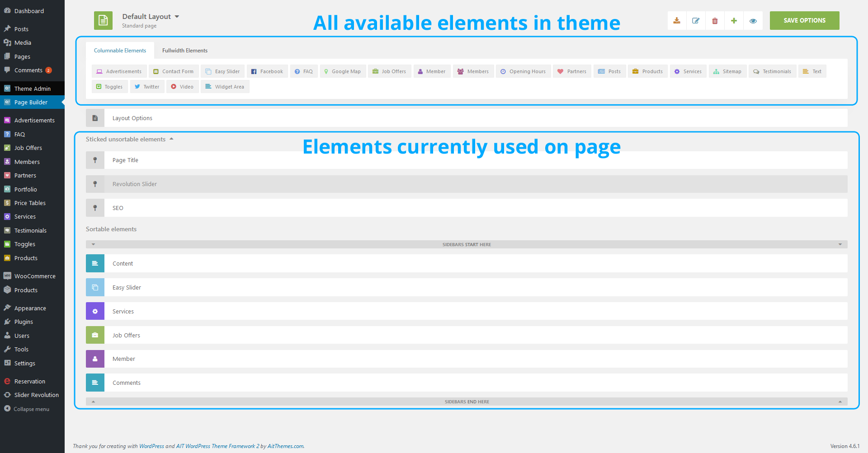Open Media in admin menu
868x453 pixels.
[32, 42]
